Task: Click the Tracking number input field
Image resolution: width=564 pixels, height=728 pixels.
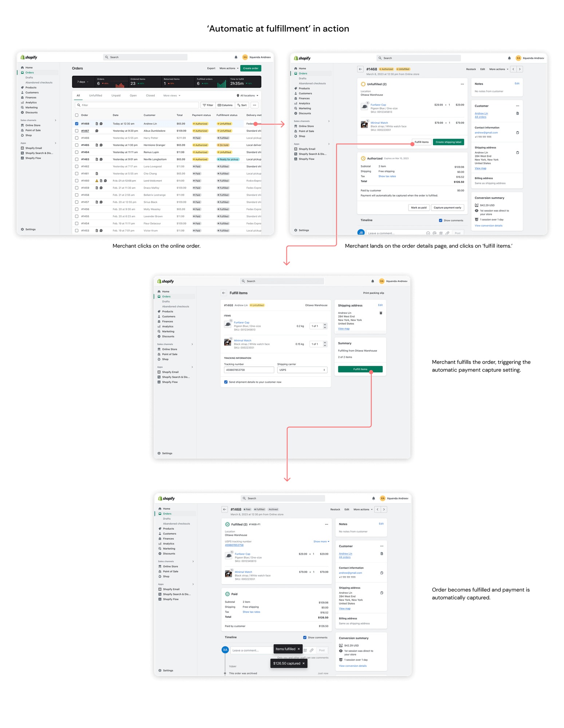Action: point(249,370)
